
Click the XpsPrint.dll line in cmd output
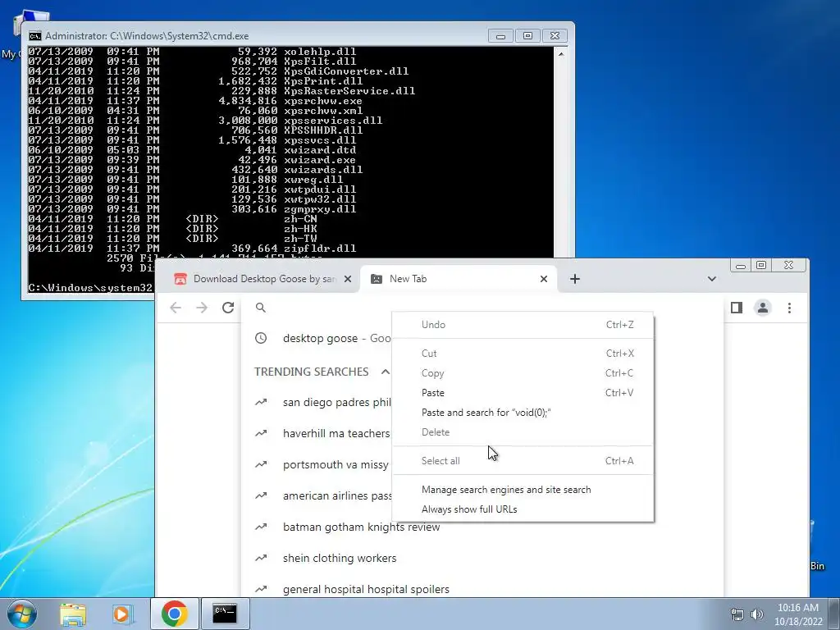pos(195,81)
